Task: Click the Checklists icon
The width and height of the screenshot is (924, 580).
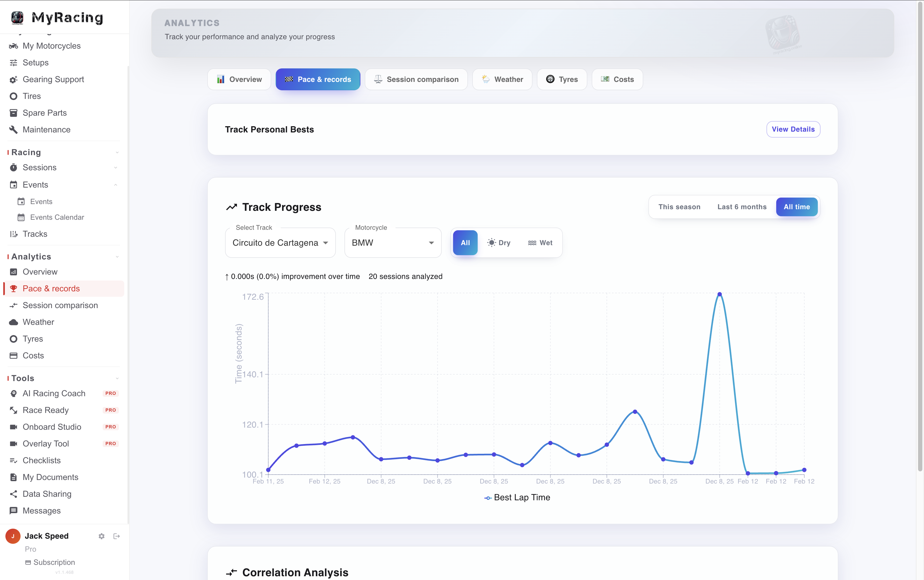Action: pos(14,461)
